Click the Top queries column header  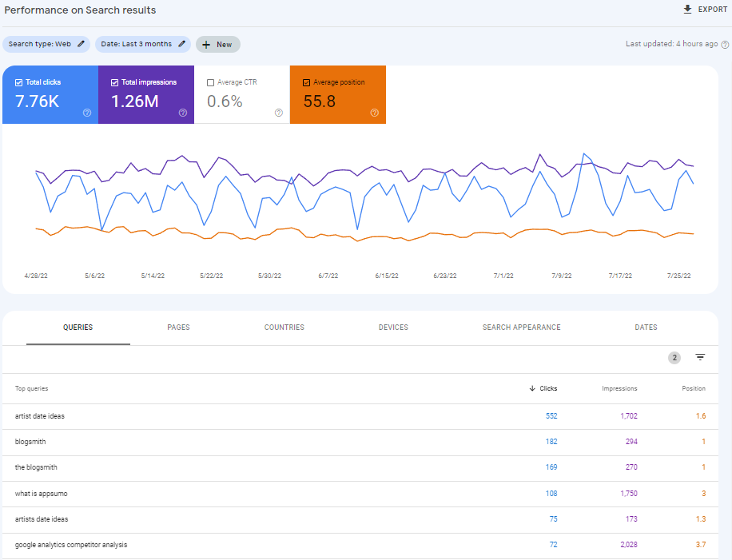(31, 388)
